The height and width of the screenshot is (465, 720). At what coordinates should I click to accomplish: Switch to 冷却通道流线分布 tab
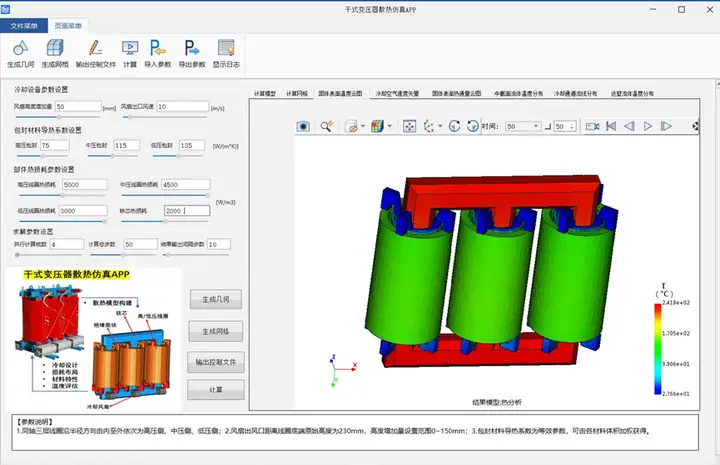click(x=575, y=94)
